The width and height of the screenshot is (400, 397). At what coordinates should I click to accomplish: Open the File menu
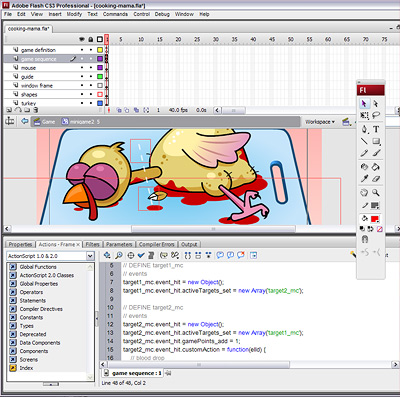[8, 14]
